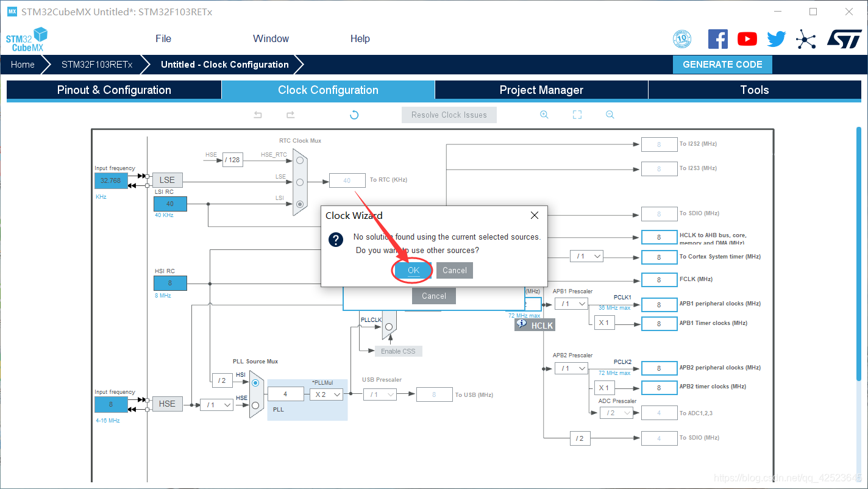Viewport: 868px width, 489px height.
Task: Zoom out the clock diagram
Action: (x=610, y=115)
